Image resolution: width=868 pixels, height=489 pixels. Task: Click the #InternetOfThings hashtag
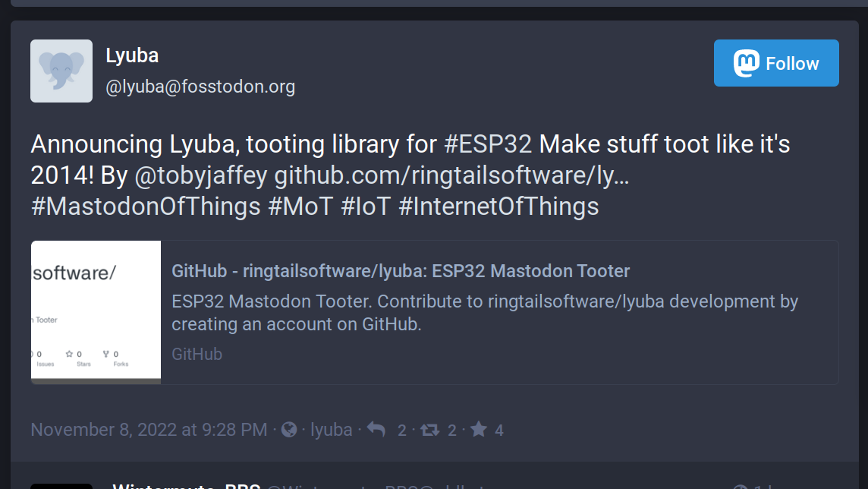(x=498, y=207)
